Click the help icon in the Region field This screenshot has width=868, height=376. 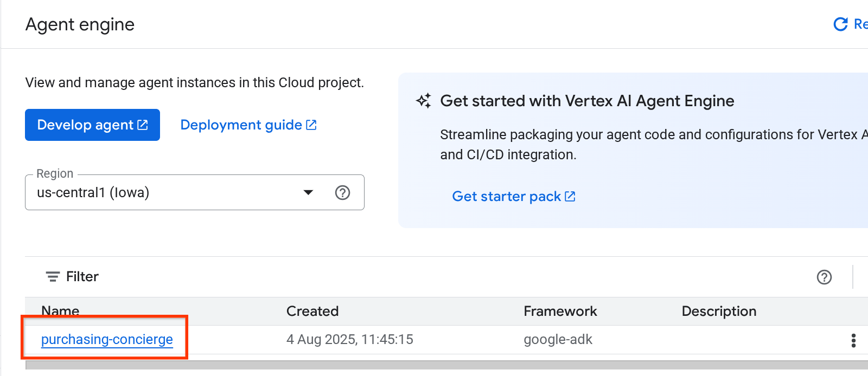(x=342, y=192)
